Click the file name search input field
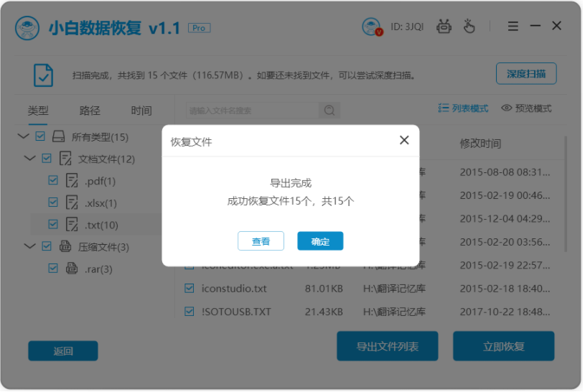The image size is (585, 392). pyautogui.click(x=251, y=111)
